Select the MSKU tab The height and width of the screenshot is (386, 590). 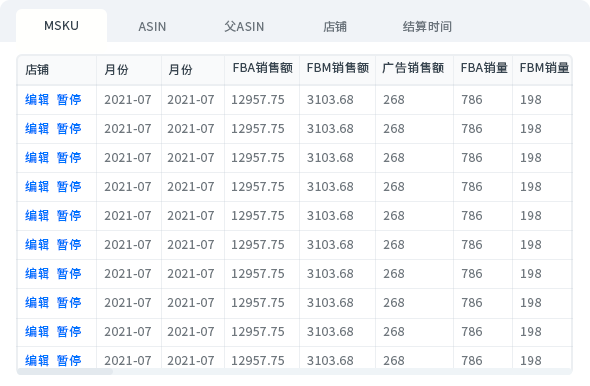pos(61,26)
